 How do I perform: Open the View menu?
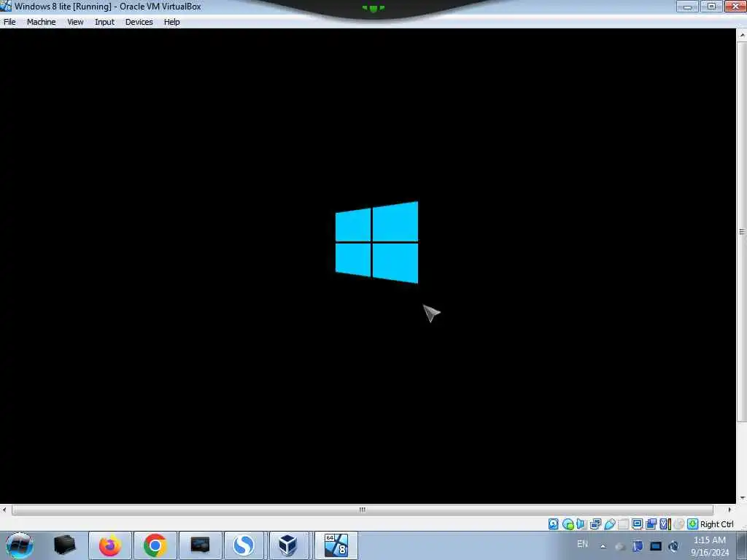tap(75, 22)
